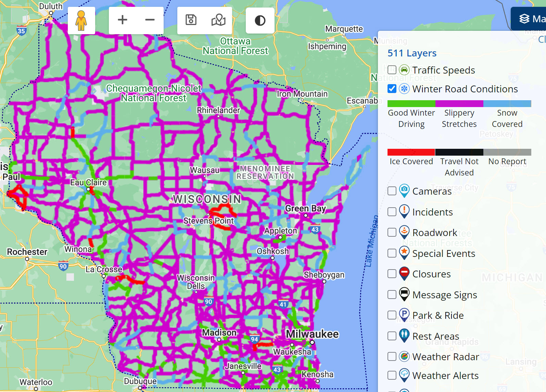Click the Eau Claire city label
The image size is (546, 392).
88,182
